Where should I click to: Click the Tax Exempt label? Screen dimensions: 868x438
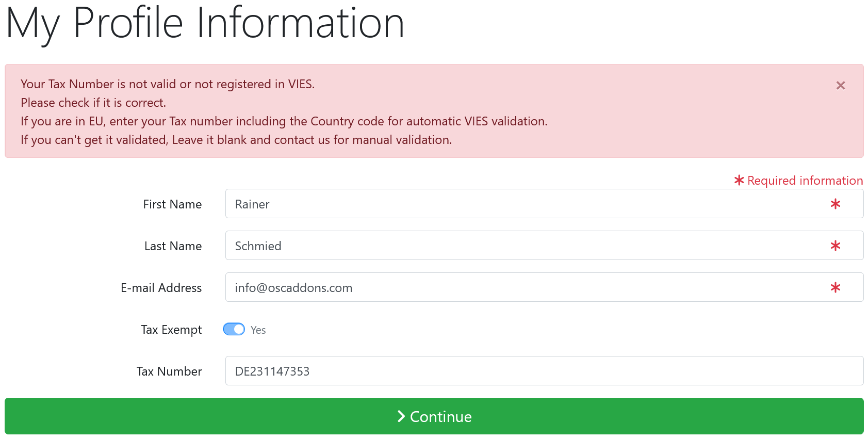point(171,330)
